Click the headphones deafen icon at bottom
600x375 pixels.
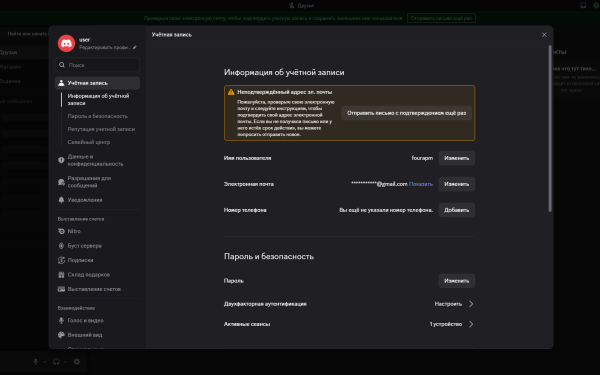[x=56, y=362]
